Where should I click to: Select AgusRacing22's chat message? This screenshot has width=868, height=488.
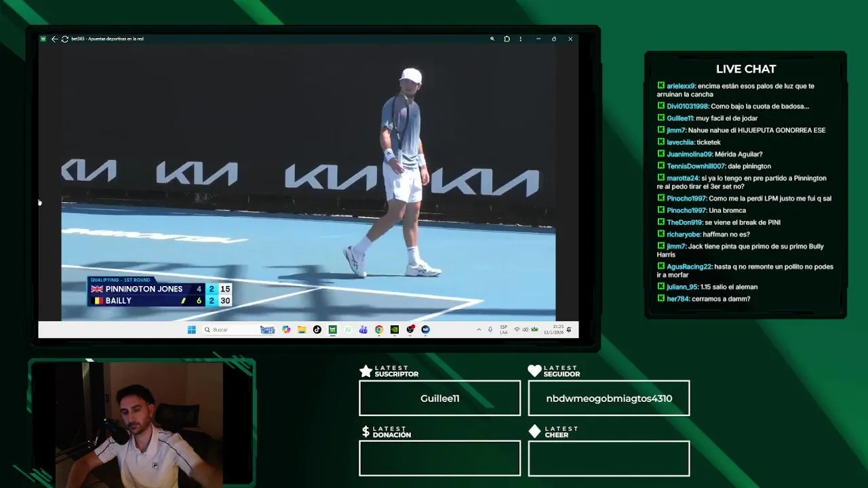coord(745,270)
